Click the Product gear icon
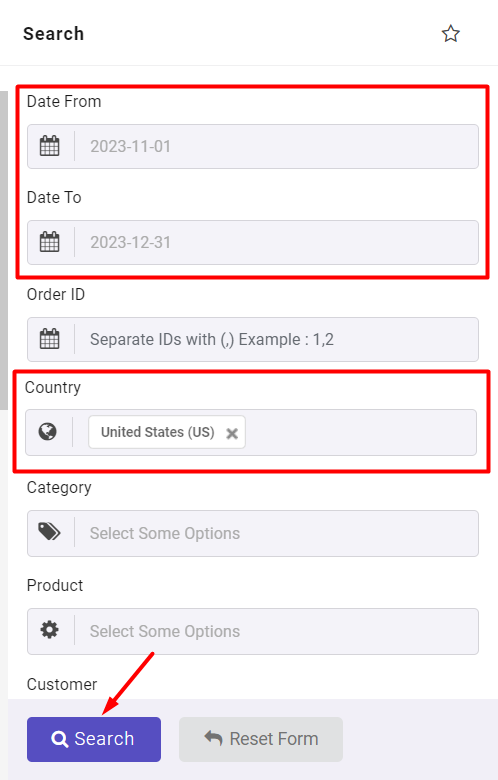This screenshot has height=780, width=498. click(x=49, y=630)
